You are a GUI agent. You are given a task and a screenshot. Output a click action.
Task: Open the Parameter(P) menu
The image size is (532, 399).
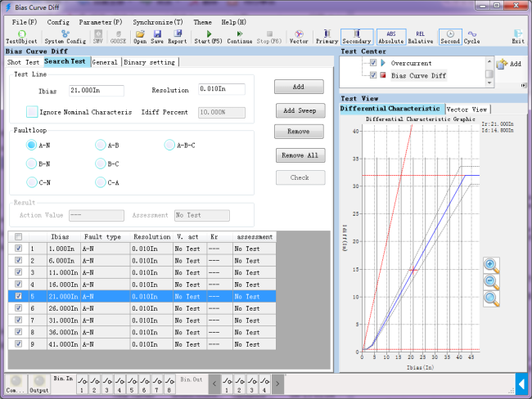pyautogui.click(x=100, y=22)
